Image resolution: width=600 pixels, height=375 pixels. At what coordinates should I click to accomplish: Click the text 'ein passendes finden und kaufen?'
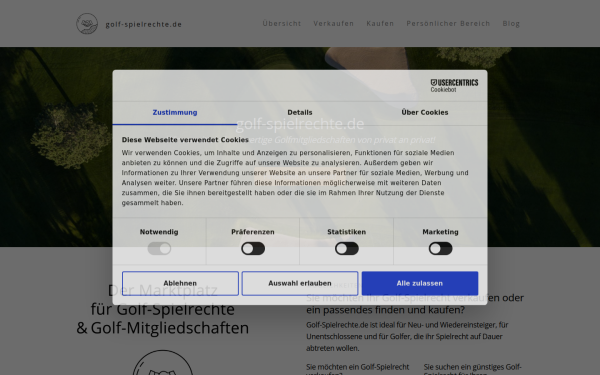click(385, 310)
